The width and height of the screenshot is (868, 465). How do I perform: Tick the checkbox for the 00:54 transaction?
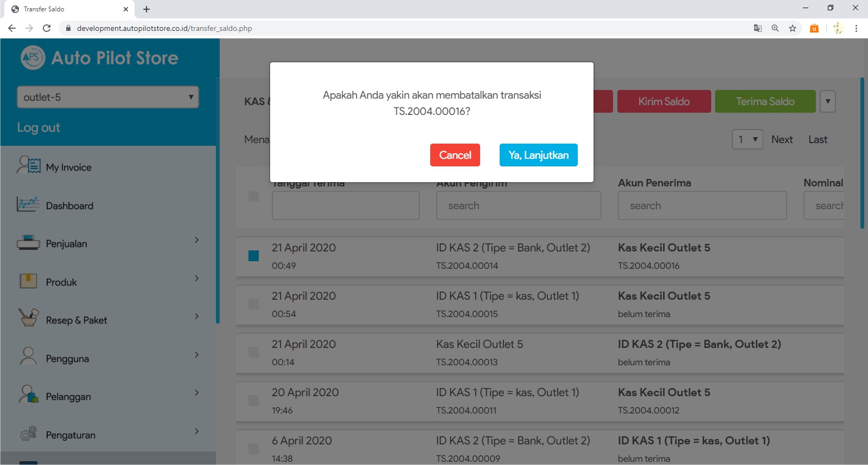(253, 304)
